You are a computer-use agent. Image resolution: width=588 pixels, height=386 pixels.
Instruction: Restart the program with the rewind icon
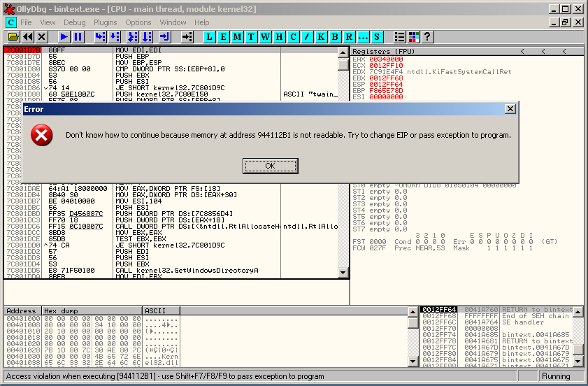27,36
